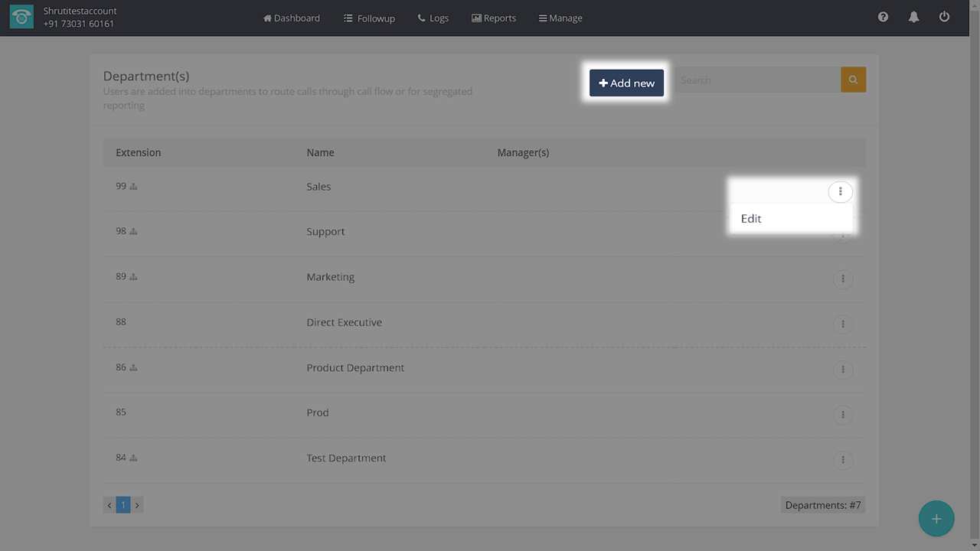Expand options menu for Test Department
This screenshot has height=551, width=980.
coord(842,460)
